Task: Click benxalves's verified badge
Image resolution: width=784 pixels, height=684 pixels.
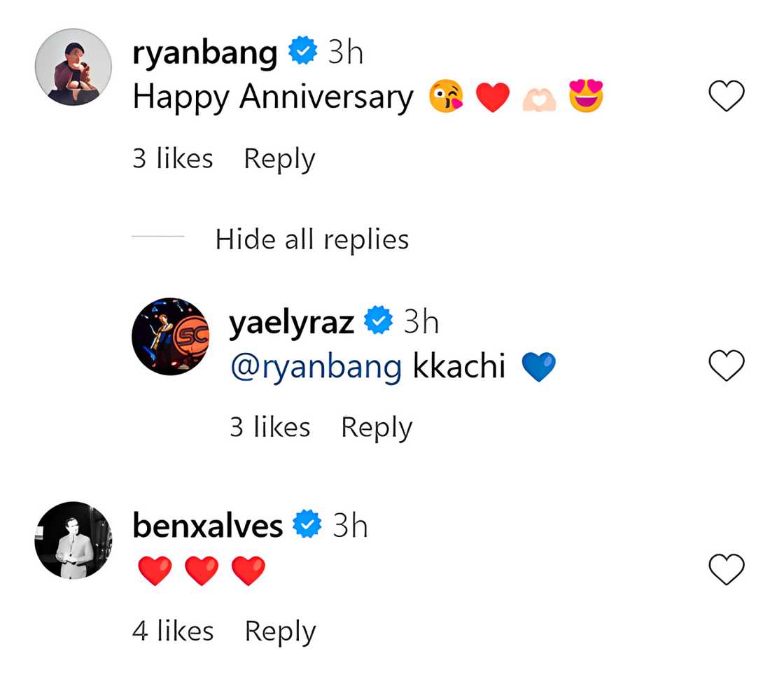Action: coord(307,526)
